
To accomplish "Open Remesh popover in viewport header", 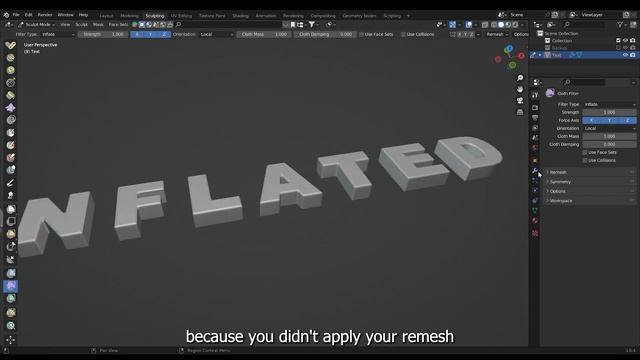I will coord(497,34).
